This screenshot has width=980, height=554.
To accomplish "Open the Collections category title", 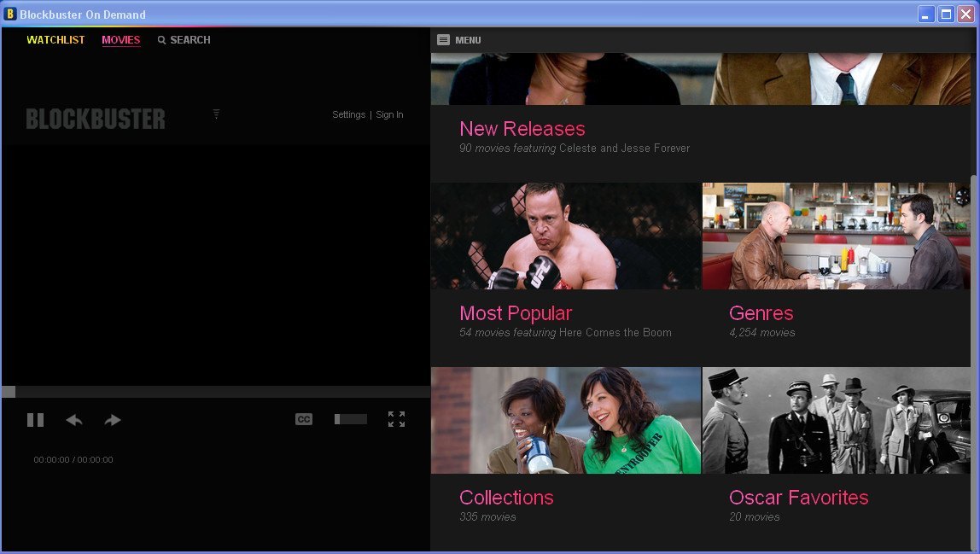I will [x=506, y=498].
